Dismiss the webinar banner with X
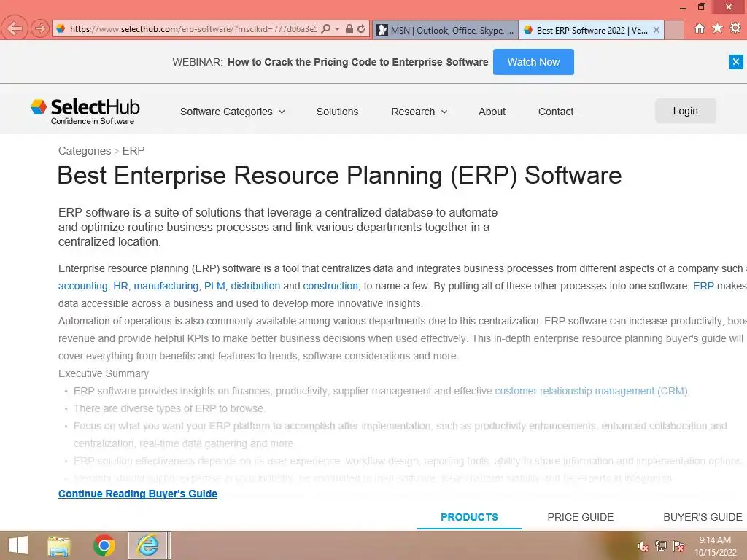Screen dimensions: 747x560 pyautogui.click(x=735, y=62)
